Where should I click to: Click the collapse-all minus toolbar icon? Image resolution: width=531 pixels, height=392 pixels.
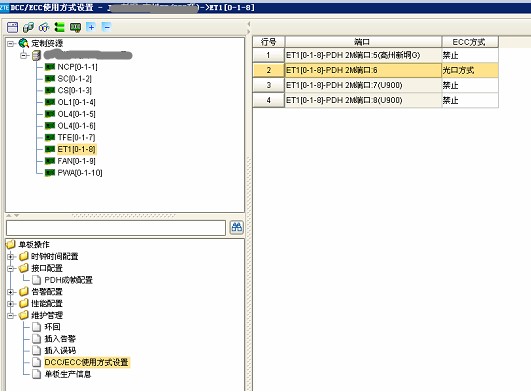pos(106,27)
